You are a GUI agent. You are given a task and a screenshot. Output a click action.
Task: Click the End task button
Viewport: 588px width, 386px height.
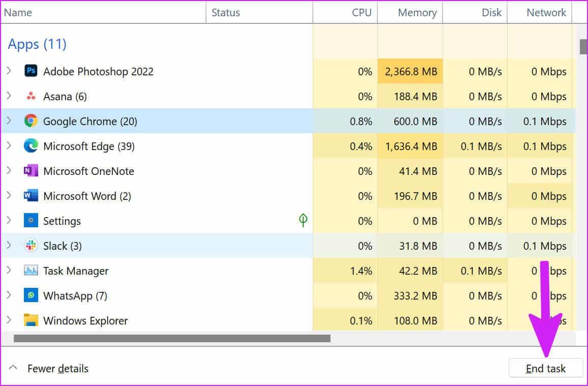click(546, 368)
